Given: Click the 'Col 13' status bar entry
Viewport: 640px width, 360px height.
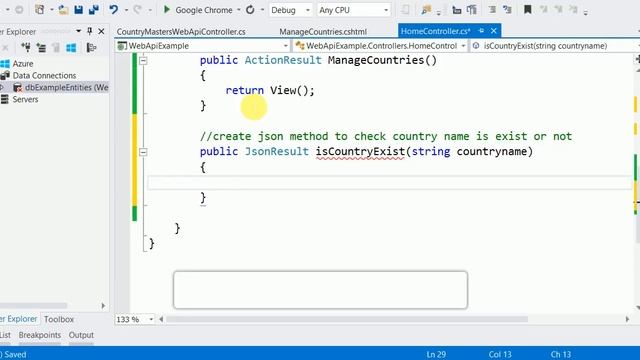Looking at the screenshot, I should pos(500,354).
